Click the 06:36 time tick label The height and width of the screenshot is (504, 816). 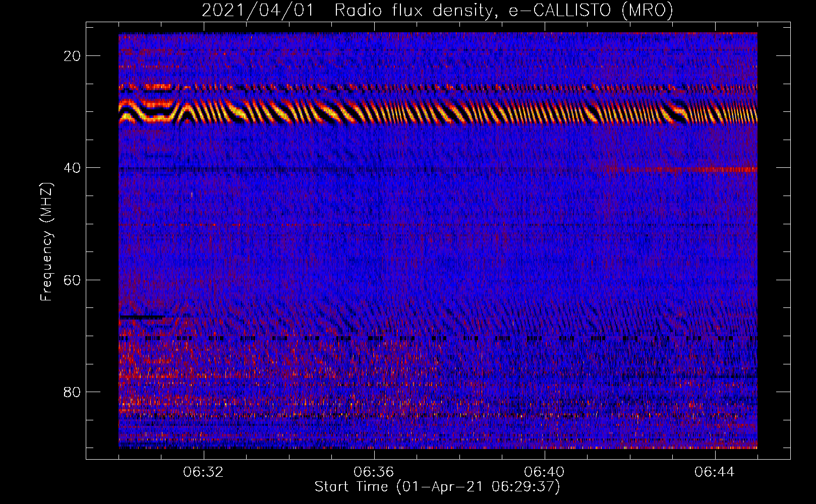click(x=374, y=472)
